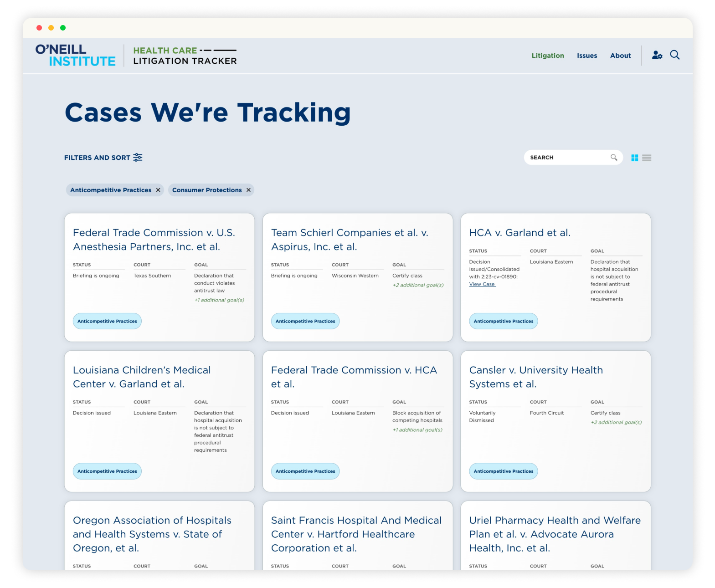Expand +1 additional goal(s) on FTC v. HCA card
715x588 pixels.
[417, 430]
